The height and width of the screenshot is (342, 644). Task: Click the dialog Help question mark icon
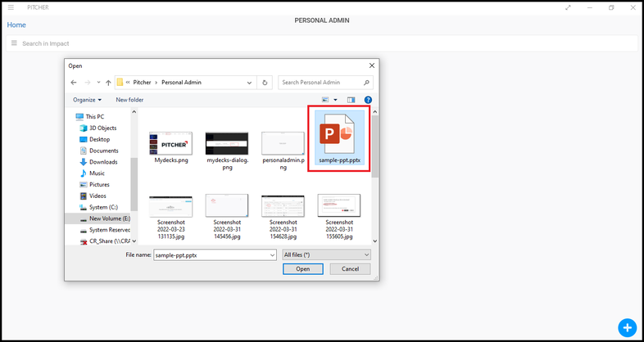[368, 100]
